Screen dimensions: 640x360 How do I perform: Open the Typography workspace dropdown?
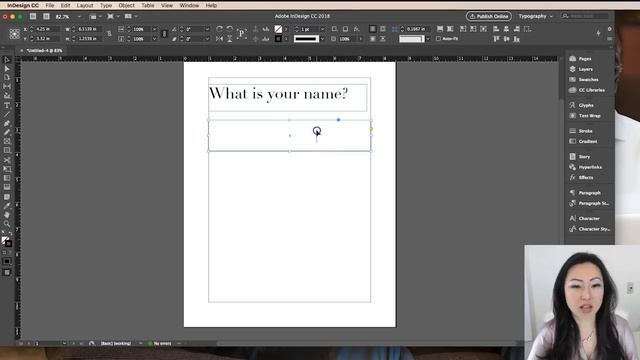click(535, 16)
